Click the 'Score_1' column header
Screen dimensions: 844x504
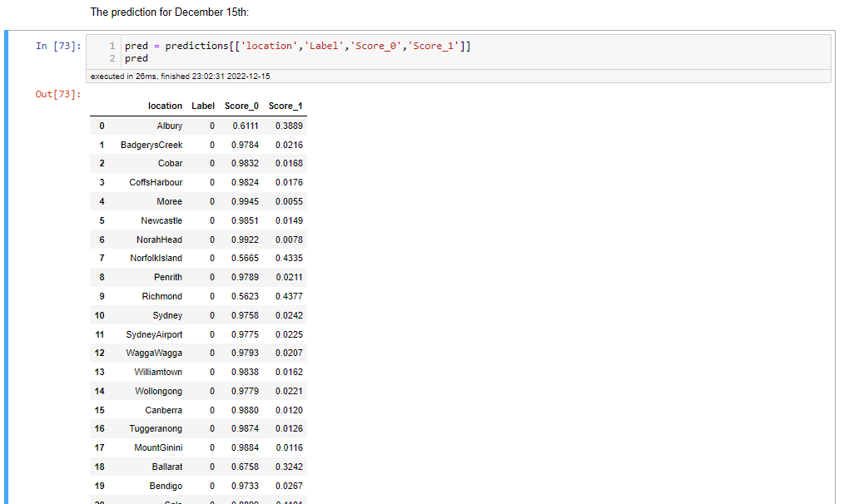[285, 106]
